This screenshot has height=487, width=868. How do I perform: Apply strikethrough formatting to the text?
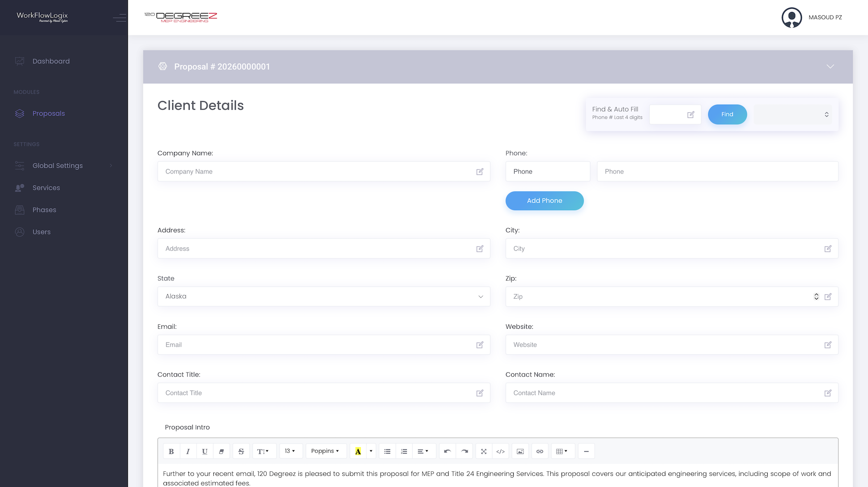pos(241,451)
